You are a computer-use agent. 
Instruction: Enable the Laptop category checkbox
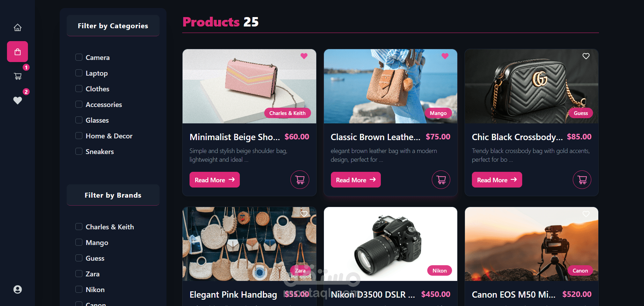pyautogui.click(x=79, y=73)
